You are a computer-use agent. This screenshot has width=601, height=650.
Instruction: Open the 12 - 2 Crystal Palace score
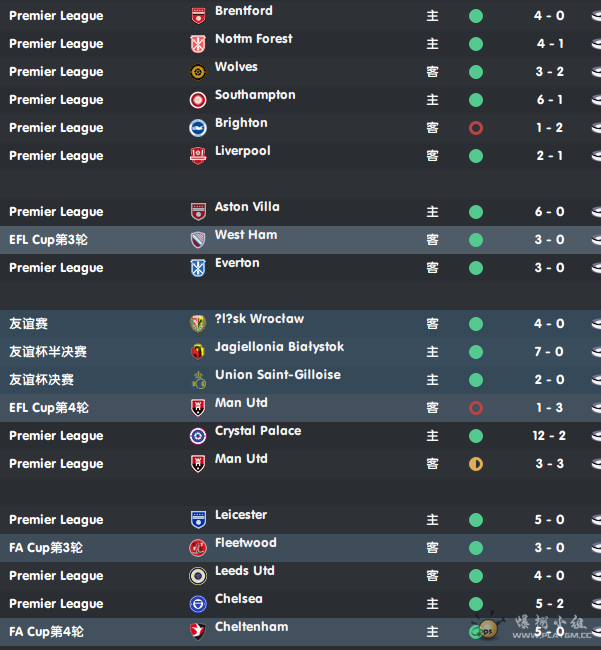(549, 436)
